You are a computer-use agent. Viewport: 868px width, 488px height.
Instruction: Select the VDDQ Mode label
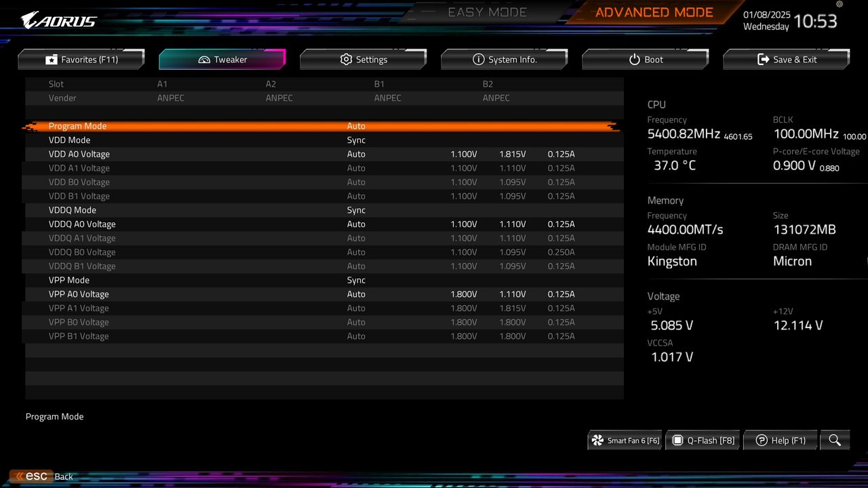[x=73, y=210]
